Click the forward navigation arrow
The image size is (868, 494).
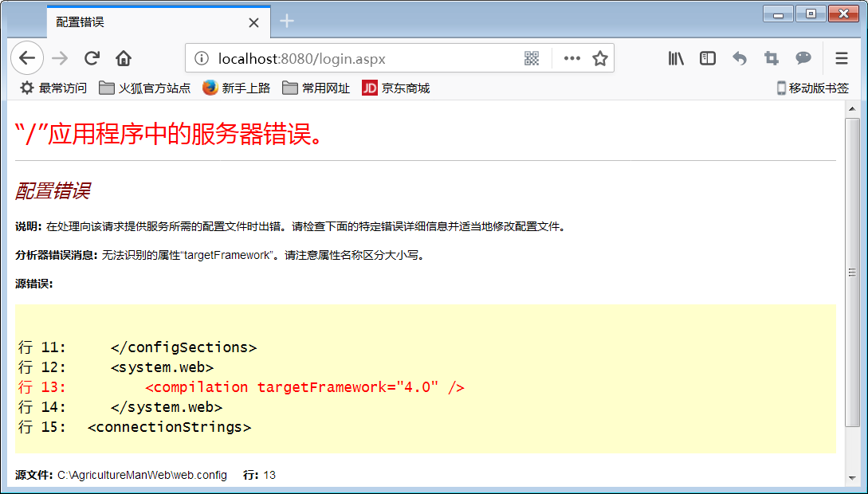[60, 58]
